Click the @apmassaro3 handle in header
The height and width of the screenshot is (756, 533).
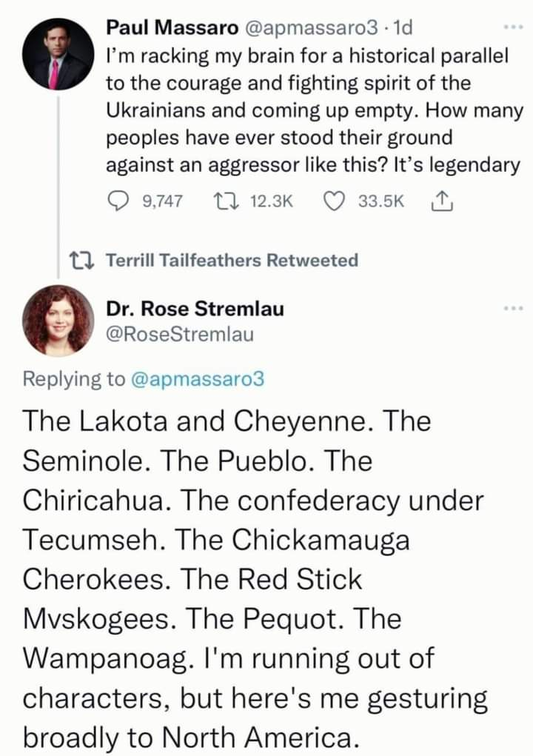pyautogui.click(x=309, y=28)
